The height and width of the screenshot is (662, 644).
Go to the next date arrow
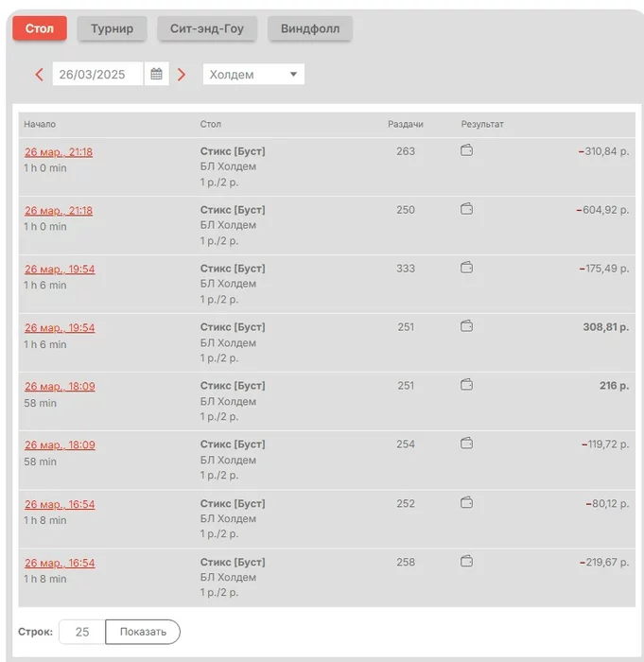point(182,75)
